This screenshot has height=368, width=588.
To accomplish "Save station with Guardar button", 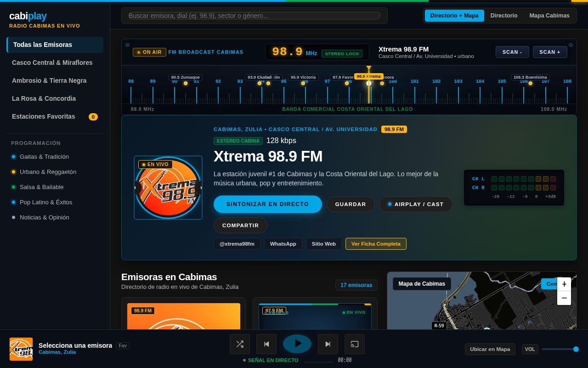I will click(x=351, y=204).
